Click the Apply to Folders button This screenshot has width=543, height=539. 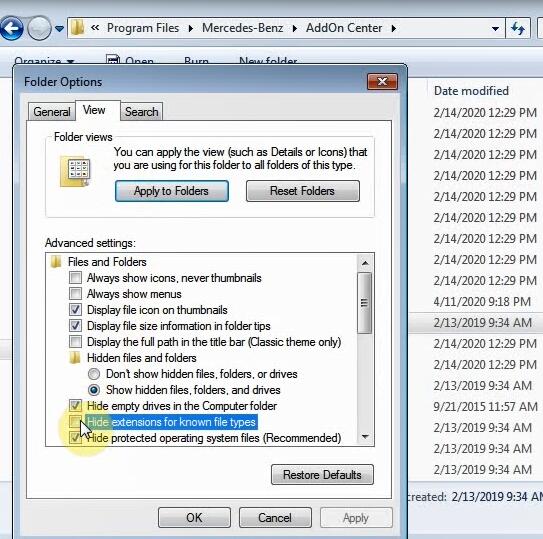pos(172,191)
